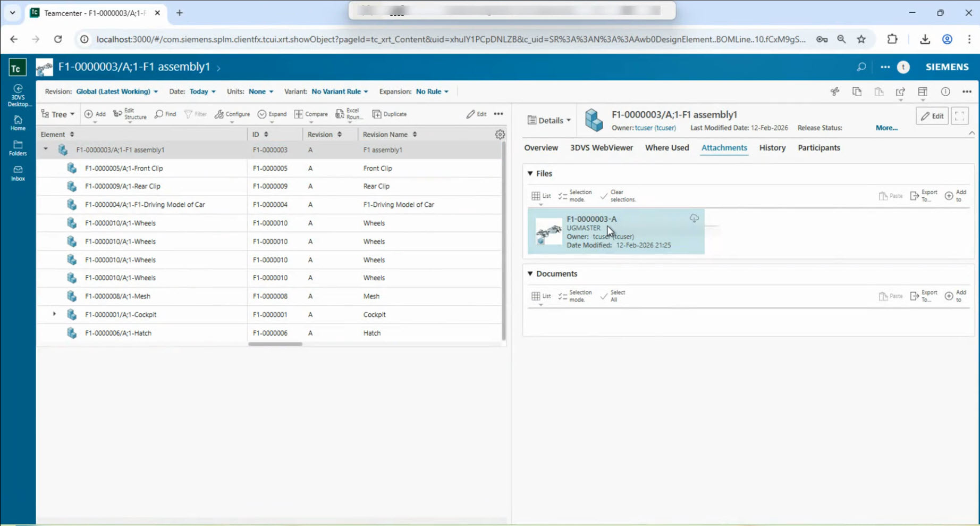
Task: Click the Duplicate icon in the toolbar
Action: pos(390,114)
